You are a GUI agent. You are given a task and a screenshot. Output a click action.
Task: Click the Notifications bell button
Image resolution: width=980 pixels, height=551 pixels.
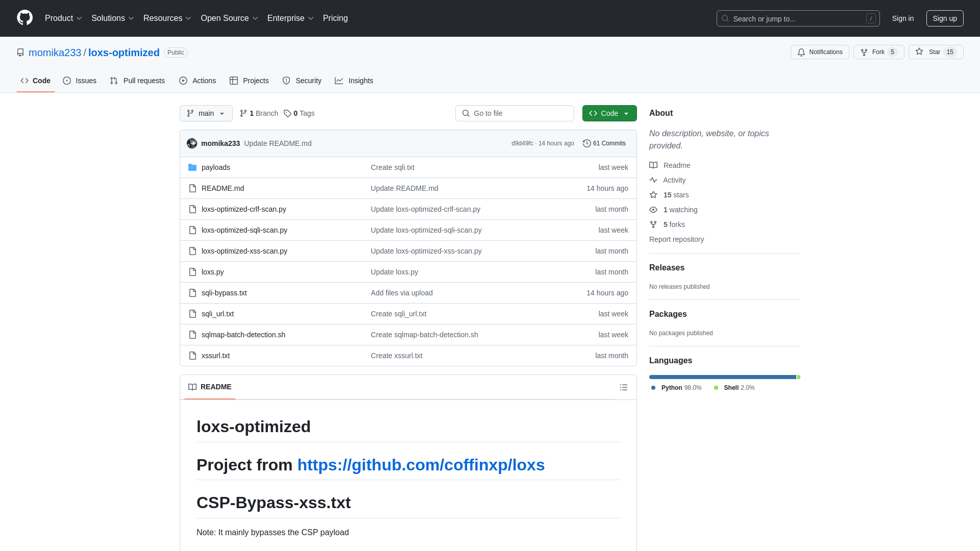[820, 52]
